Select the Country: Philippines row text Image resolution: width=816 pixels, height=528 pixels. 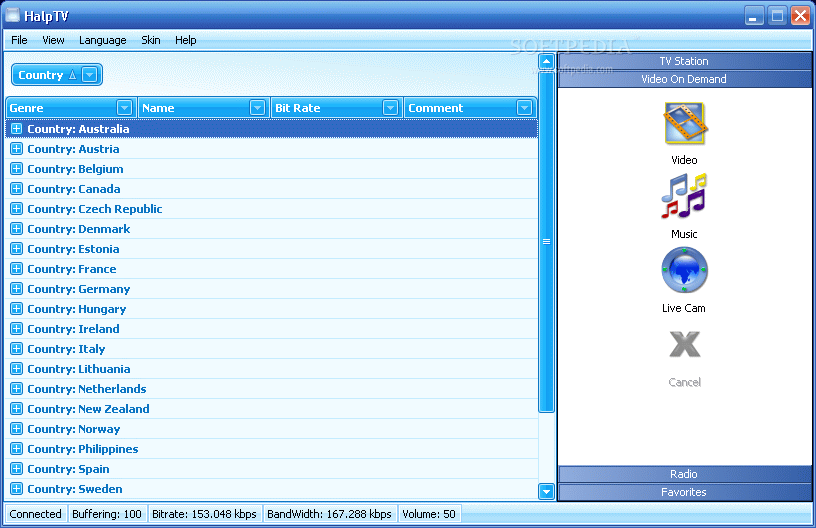click(83, 449)
